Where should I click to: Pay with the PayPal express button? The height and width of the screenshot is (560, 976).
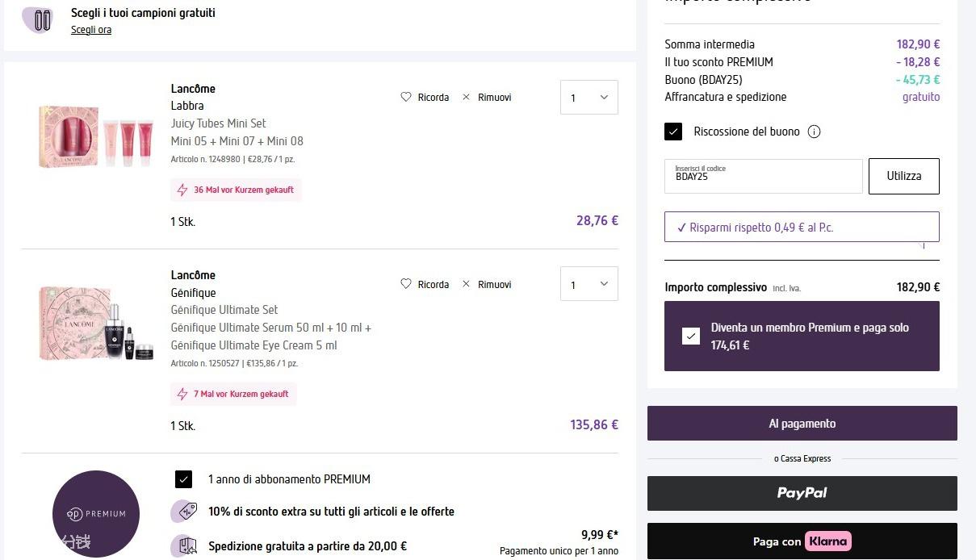pyautogui.click(x=802, y=493)
